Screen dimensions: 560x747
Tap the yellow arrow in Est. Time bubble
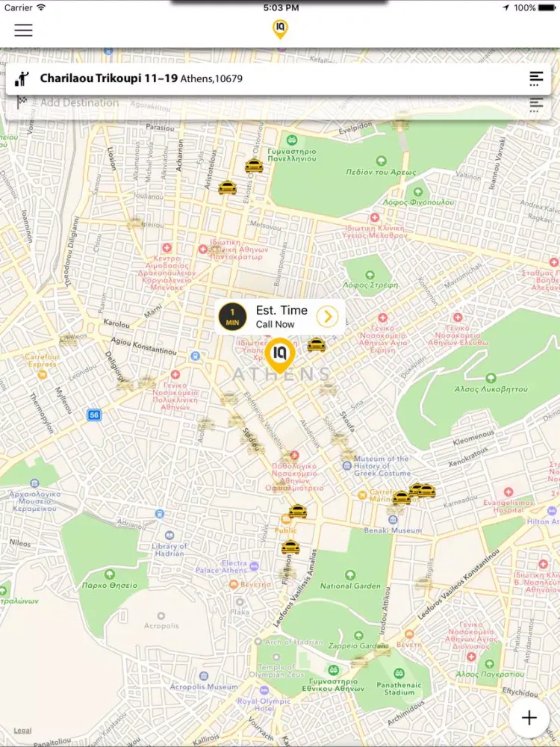pyautogui.click(x=327, y=317)
